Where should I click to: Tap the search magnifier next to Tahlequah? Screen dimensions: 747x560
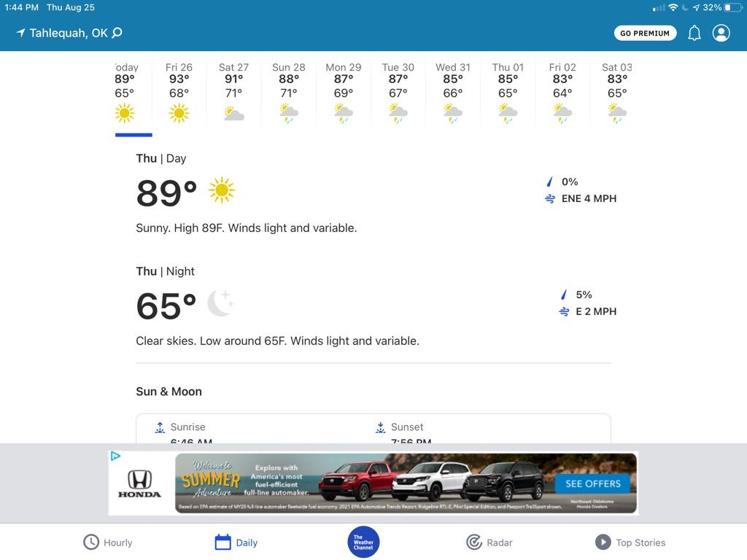117,33
